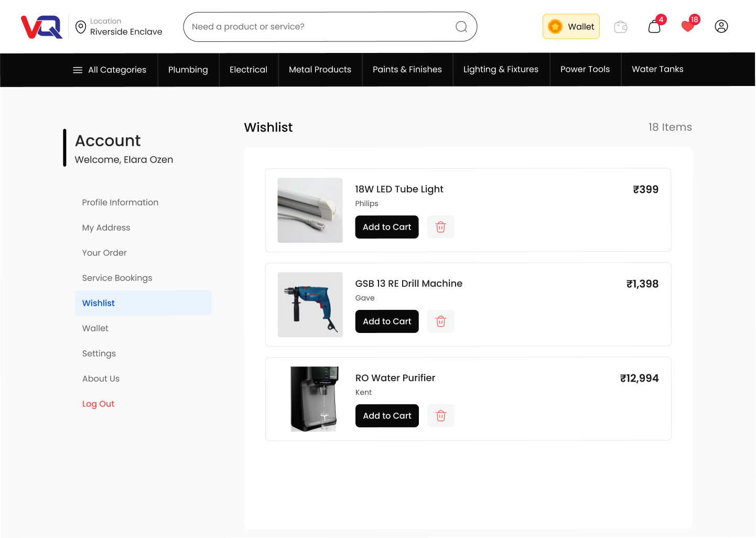Click the 18 Items count
756x538 pixels.
(670, 127)
